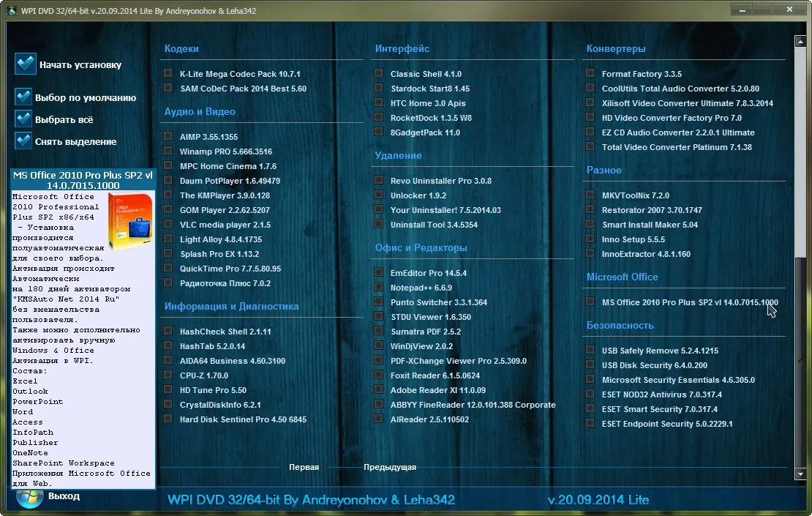Click the Кодеки category heading
812x516 pixels.
click(x=181, y=49)
